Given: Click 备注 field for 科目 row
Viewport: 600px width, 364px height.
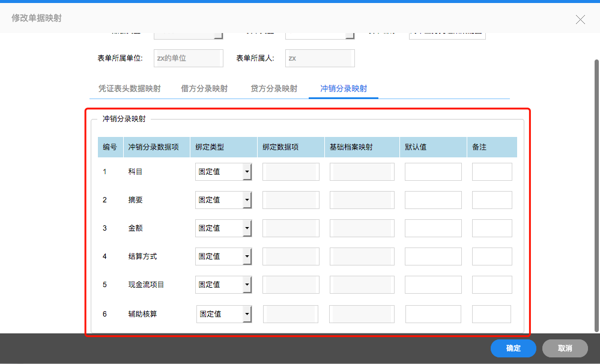Looking at the screenshot, I should coord(492,172).
